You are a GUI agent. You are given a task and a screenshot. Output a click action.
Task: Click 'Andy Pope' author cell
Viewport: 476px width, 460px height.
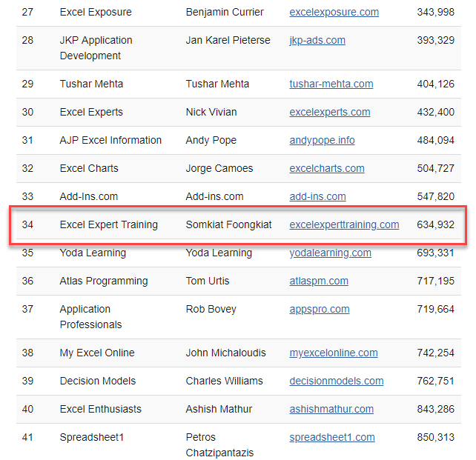(x=211, y=141)
